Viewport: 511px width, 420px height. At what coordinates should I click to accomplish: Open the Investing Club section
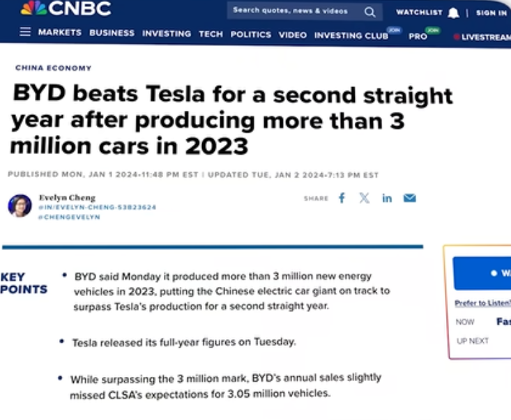351,36
